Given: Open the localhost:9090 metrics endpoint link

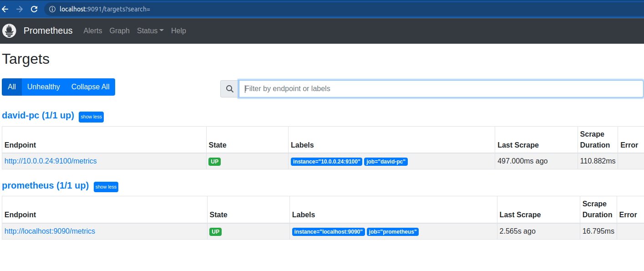Looking at the screenshot, I should coord(50,231).
